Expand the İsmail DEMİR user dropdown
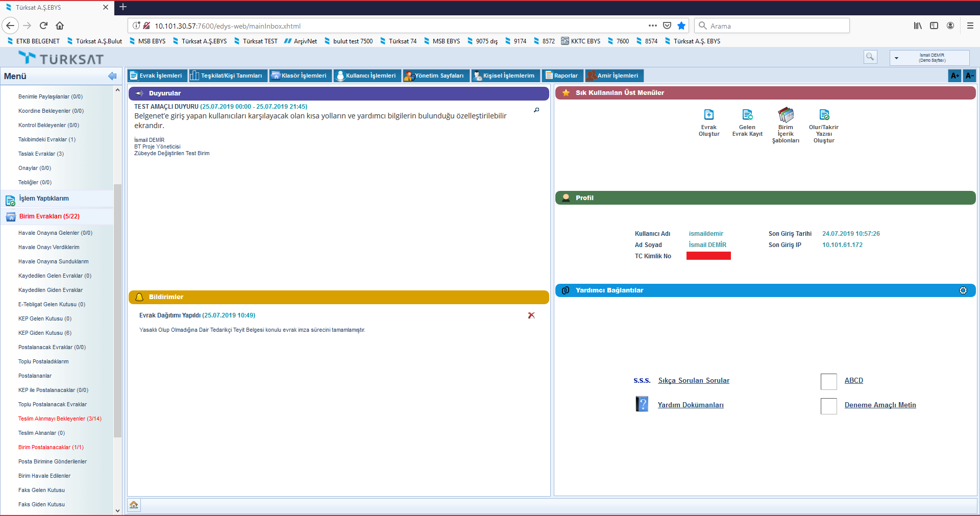Image resolution: width=980 pixels, height=516 pixels. (897, 58)
